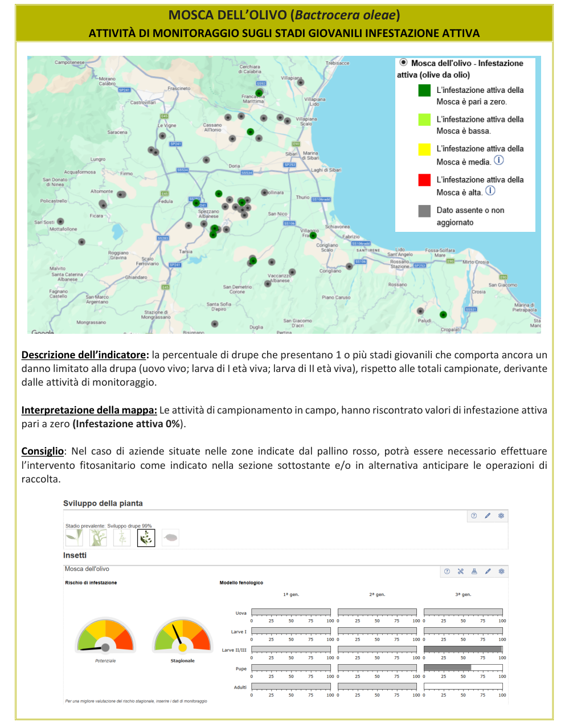Click the pencil edit icon in Sviluppo della pianta panel

(x=488, y=516)
